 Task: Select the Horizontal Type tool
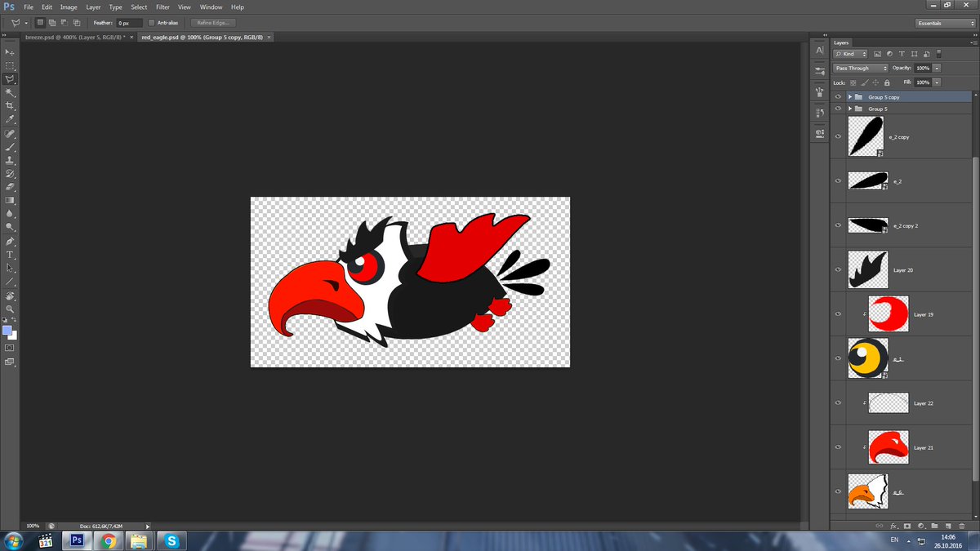[x=11, y=255]
